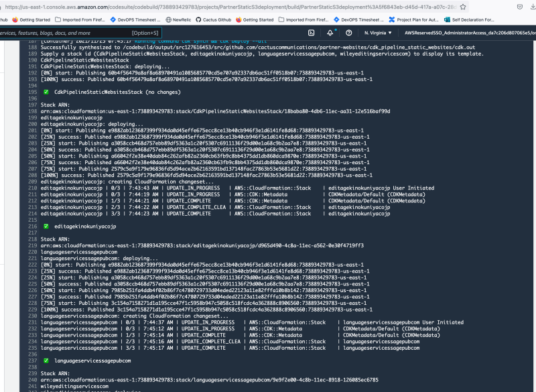Screen dimensions: 536x392
Task: Open NewRelic bookmark
Action: pos(178,20)
